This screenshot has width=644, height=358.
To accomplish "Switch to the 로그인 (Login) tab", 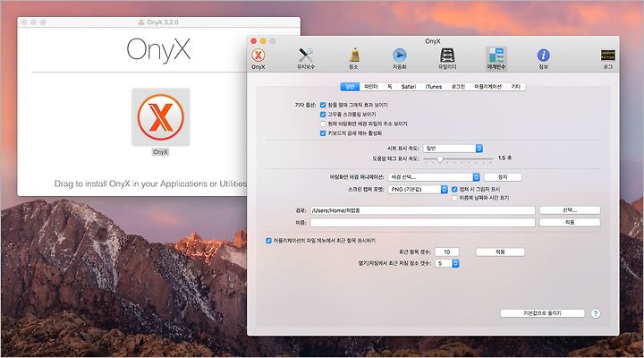I will click(458, 86).
